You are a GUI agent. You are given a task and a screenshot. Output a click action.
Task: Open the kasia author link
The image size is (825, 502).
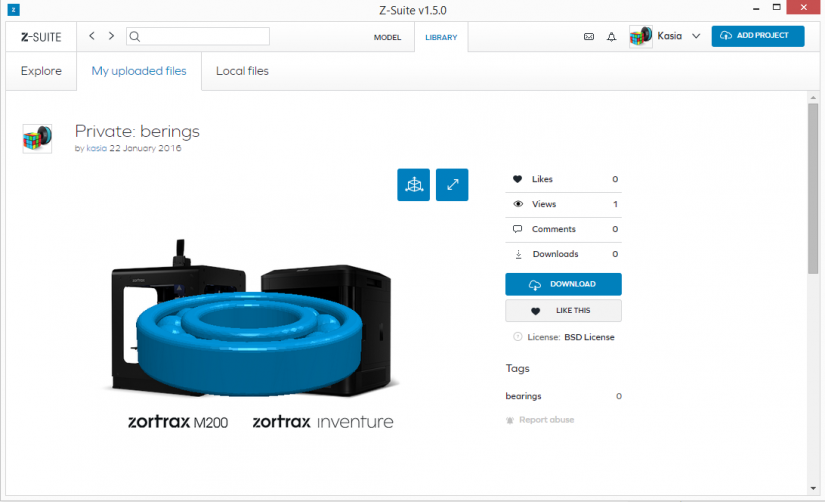[96, 148]
